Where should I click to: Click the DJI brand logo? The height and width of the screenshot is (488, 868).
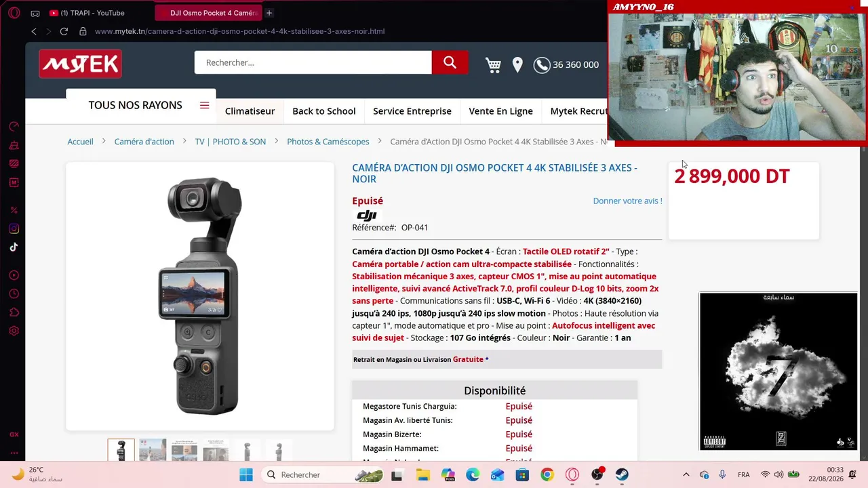(x=367, y=215)
